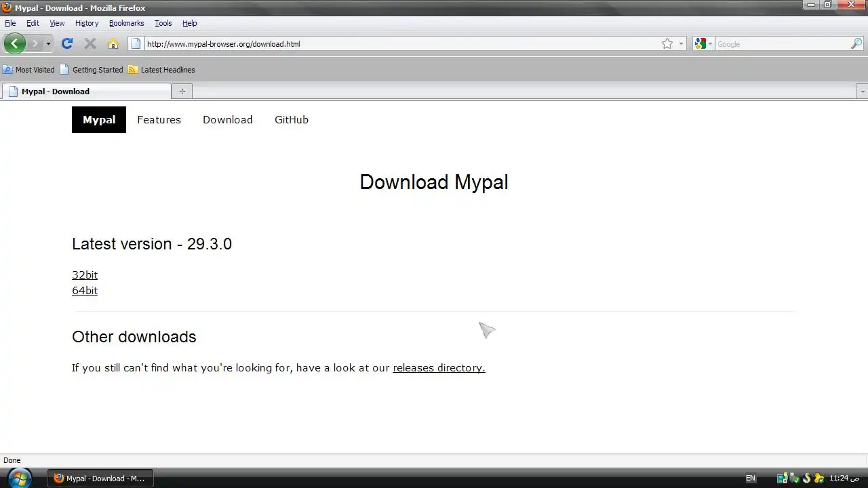
Task: Open the Tools menu
Action: click(163, 23)
